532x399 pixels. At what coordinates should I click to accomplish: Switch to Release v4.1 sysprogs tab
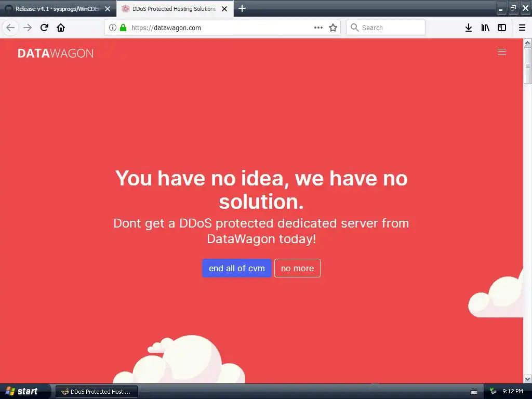click(x=58, y=8)
